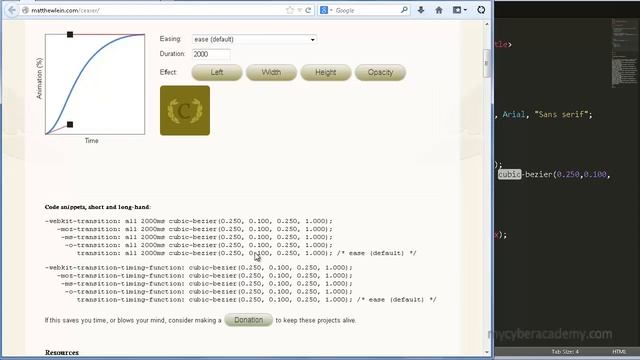The height and width of the screenshot is (360, 640).
Task: Click the Duration field with 2000
Action: [x=211, y=54]
